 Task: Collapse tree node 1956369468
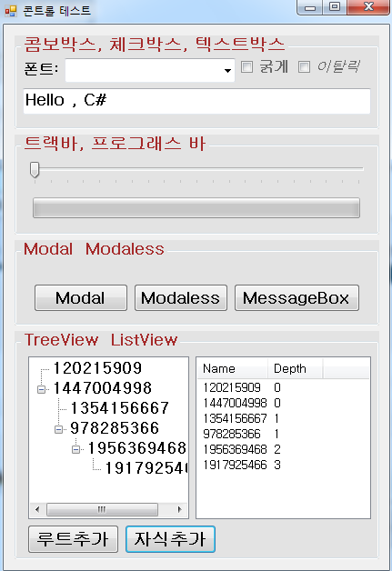click(75, 450)
